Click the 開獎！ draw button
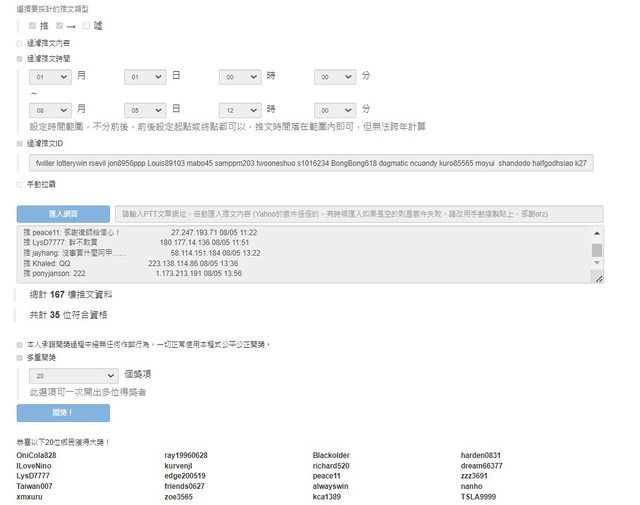The image size is (640, 505). [x=63, y=413]
